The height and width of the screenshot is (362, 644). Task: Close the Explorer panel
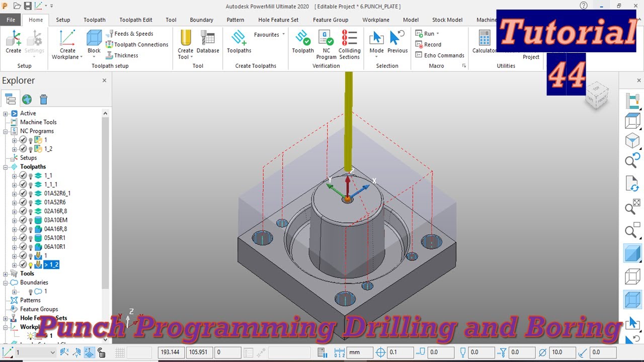pyautogui.click(x=104, y=80)
